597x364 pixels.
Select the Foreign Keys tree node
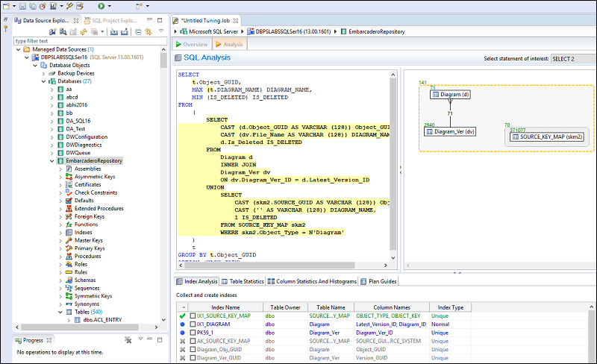coord(90,216)
